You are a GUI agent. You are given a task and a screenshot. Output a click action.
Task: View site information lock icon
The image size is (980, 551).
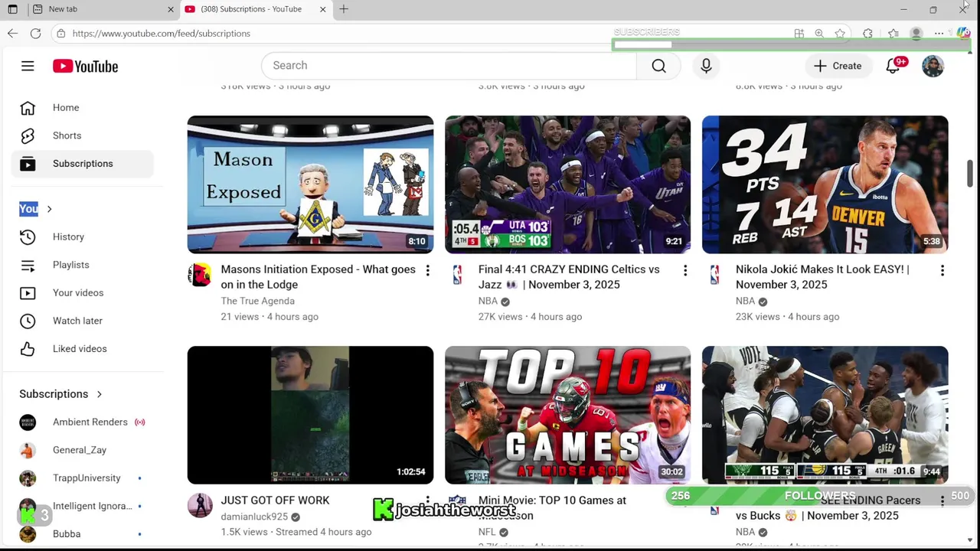click(60, 34)
